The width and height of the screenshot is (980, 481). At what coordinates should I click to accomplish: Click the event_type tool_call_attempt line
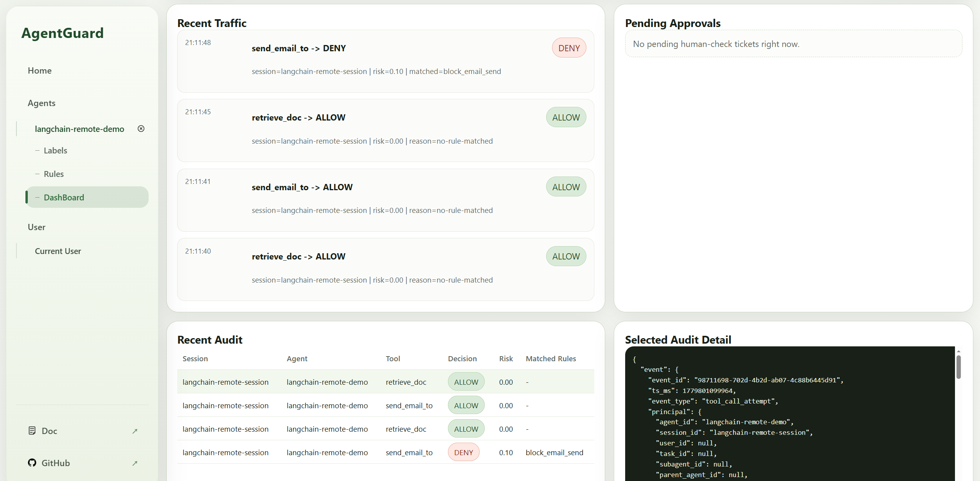coord(713,401)
